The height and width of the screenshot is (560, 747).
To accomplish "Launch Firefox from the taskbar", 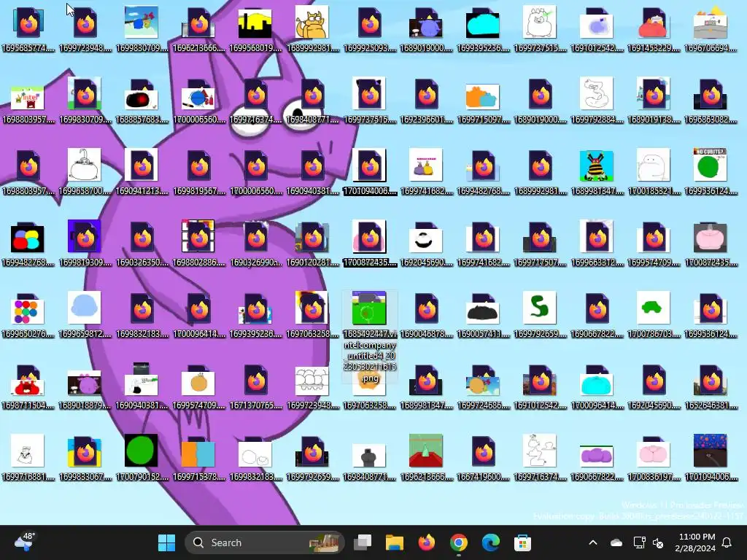I will (426, 542).
